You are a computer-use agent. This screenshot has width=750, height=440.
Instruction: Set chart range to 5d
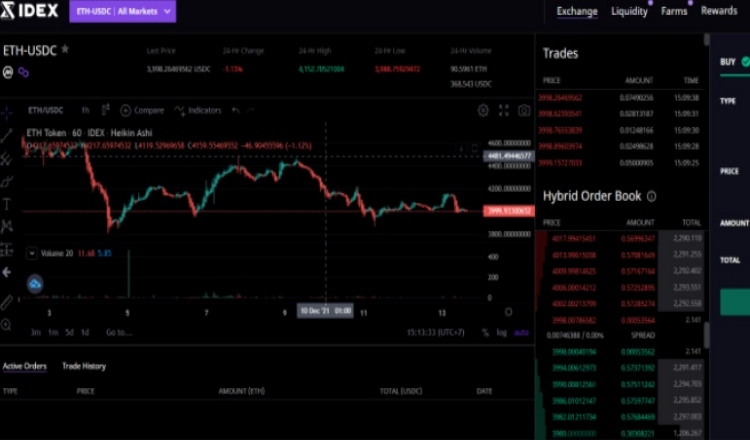point(70,332)
